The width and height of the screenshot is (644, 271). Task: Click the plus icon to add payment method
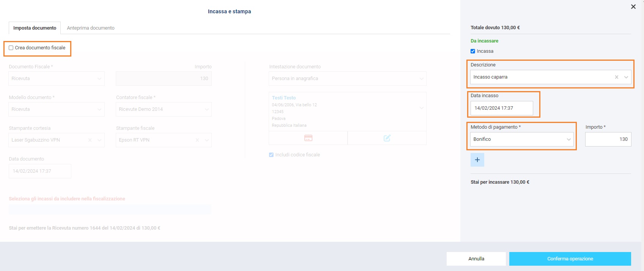point(477,160)
